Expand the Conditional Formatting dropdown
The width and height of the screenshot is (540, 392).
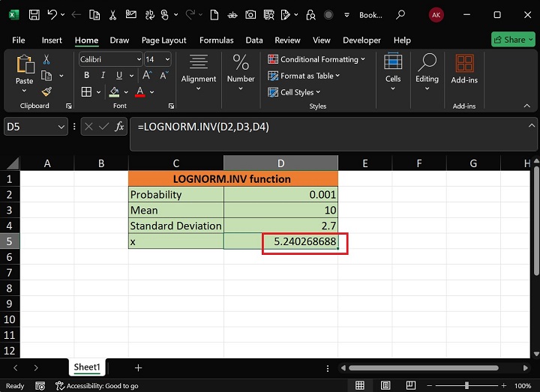pyautogui.click(x=317, y=59)
